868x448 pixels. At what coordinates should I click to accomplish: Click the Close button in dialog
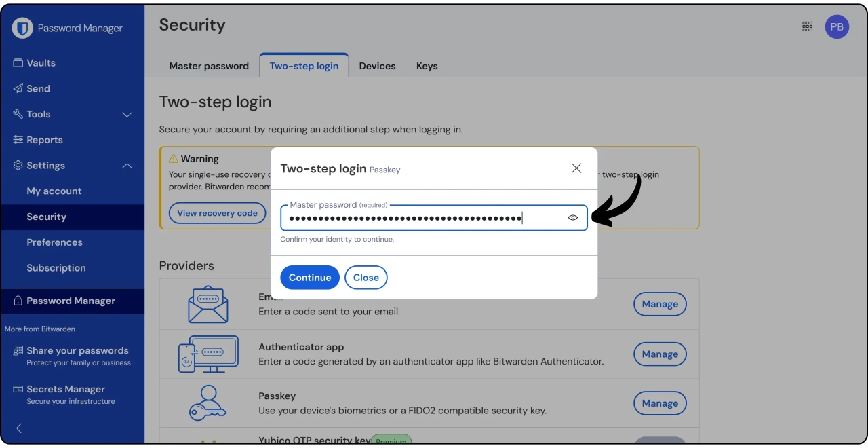click(366, 278)
